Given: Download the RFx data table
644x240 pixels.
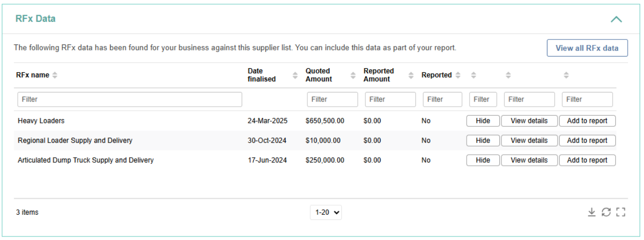Looking at the screenshot, I should (591, 213).
